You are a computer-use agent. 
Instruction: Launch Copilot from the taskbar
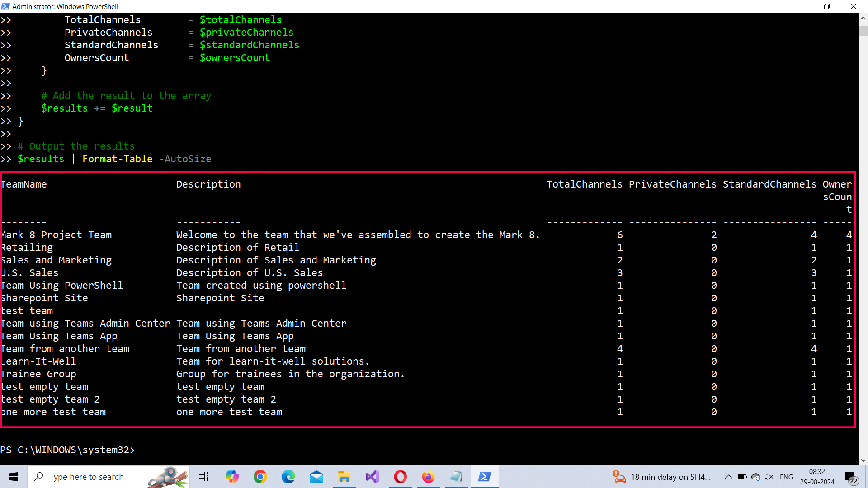pyautogui.click(x=232, y=477)
